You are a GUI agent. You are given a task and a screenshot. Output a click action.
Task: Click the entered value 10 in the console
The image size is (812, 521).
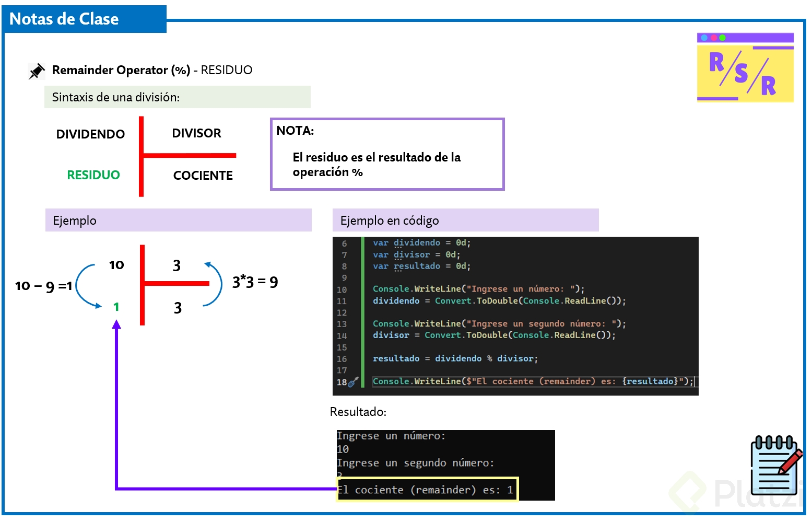(x=343, y=449)
